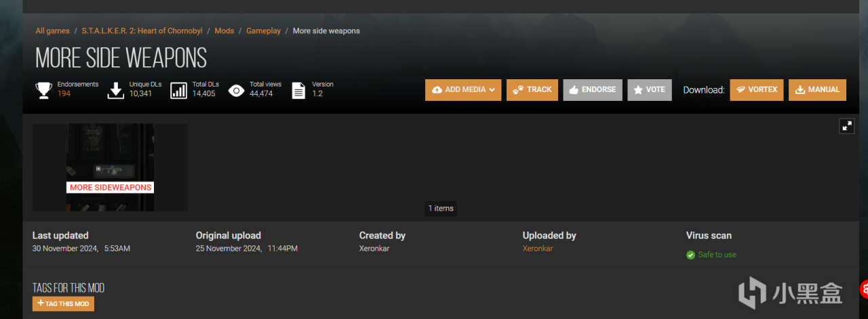The width and height of the screenshot is (868, 319).
Task: Click the total views eye icon
Action: click(236, 90)
